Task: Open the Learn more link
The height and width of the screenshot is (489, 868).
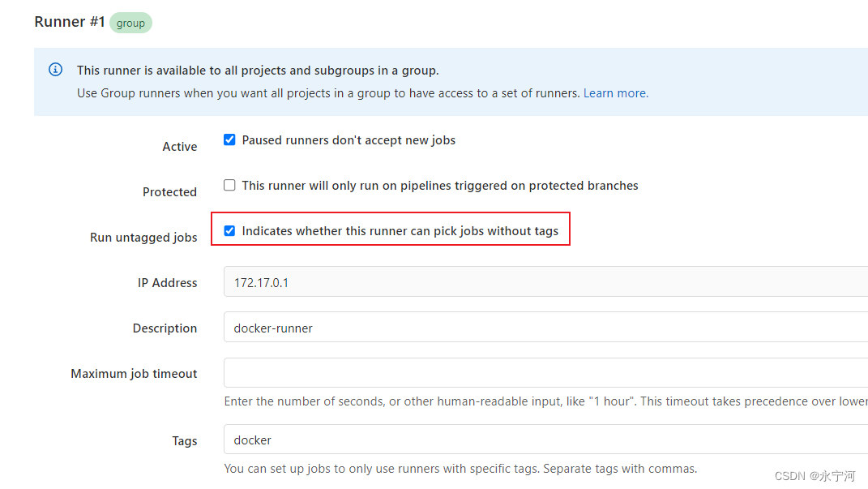Action: tap(616, 93)
